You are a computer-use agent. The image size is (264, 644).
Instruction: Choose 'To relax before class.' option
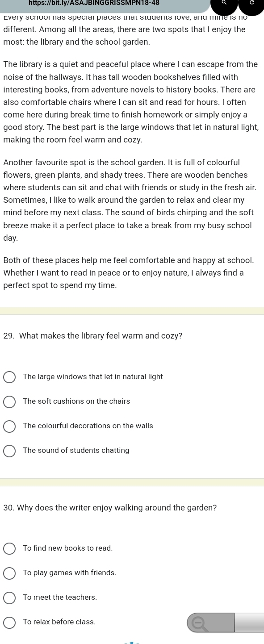point(50,622)
